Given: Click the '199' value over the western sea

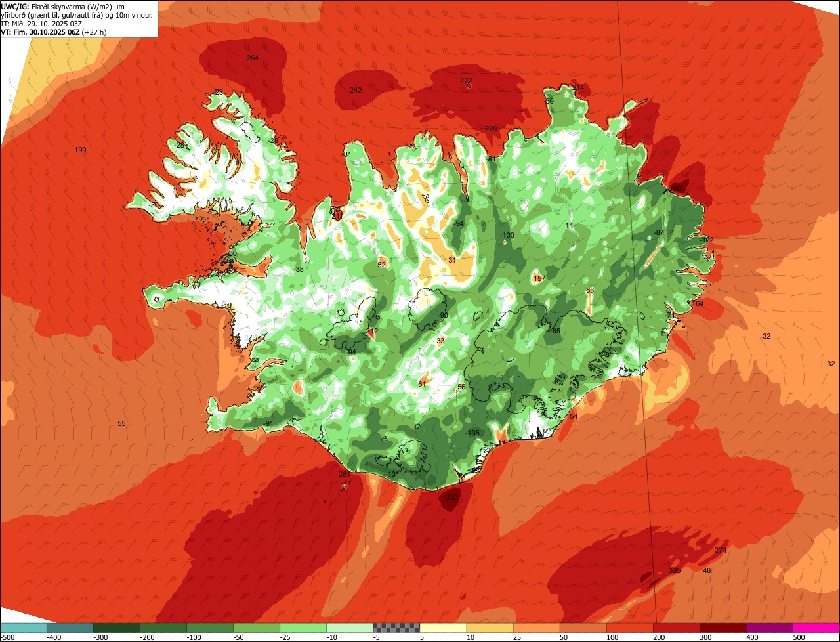Looking at the screenshot, I should pyautogui.click(x=80, y=150).
